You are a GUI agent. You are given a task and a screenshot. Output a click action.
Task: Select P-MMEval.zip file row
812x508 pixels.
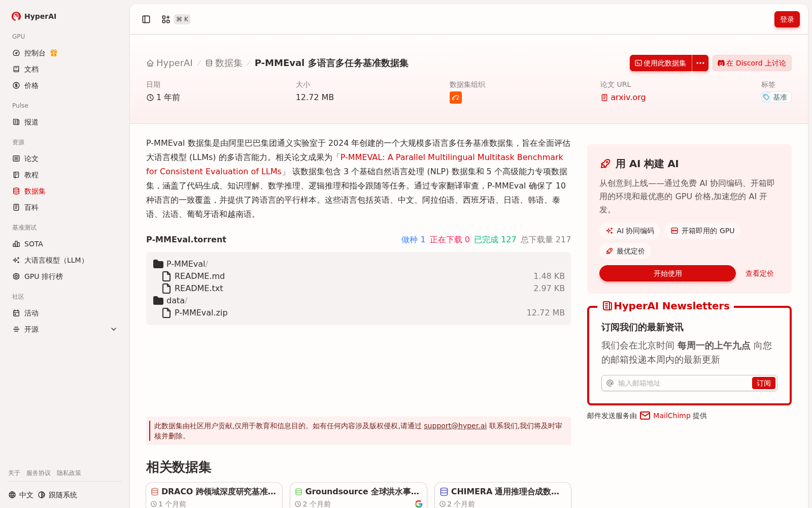(x=358, y=312)
